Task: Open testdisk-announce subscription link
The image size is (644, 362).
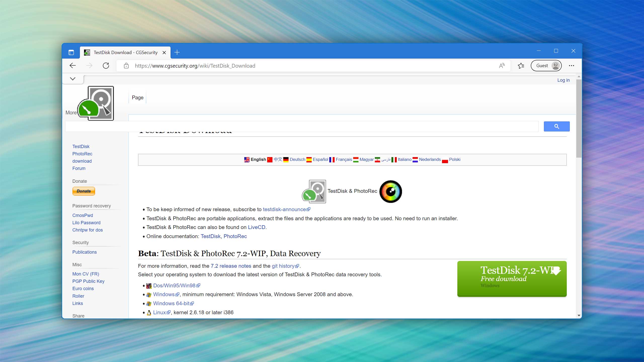Action: point(286,209)
